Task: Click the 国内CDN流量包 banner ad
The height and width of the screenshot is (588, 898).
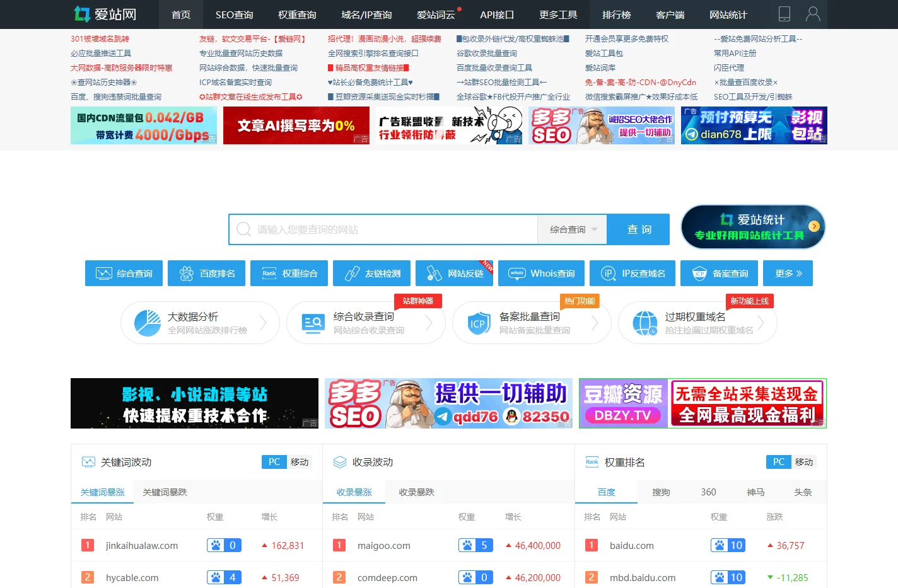Action: coord(144,125)
